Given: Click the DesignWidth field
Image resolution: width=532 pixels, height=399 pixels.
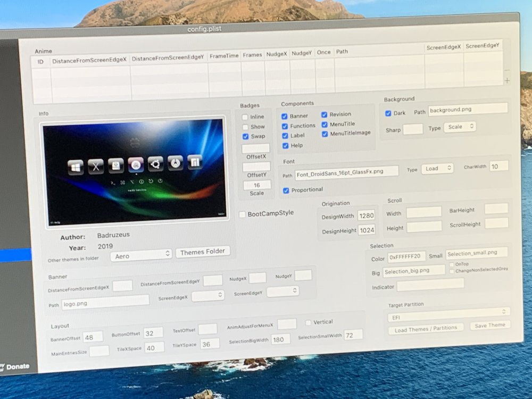Looking at the screenshot, I should pyautogui.click(x=367, y=215).
